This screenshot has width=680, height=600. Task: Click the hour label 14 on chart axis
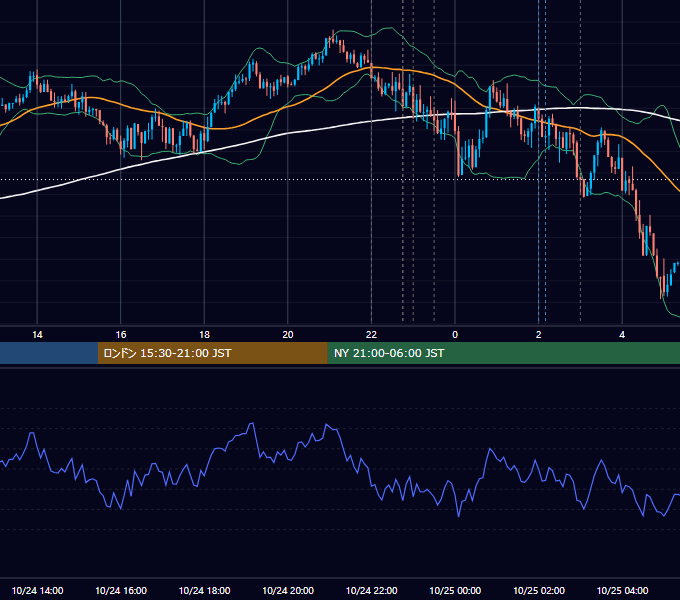37,335
